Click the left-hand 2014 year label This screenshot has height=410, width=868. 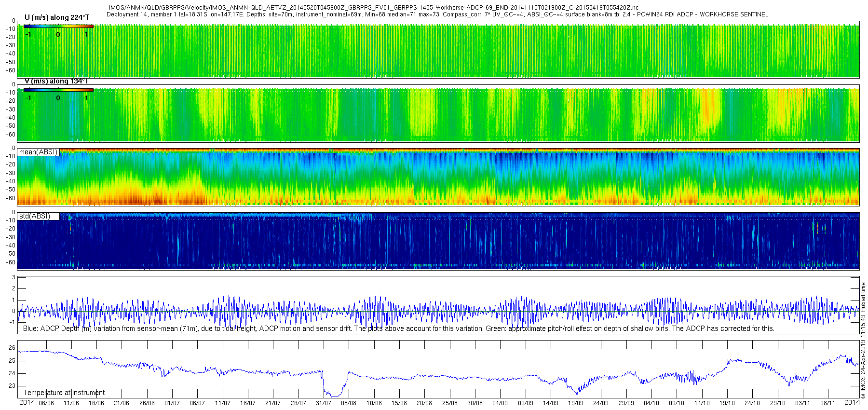(27, 402)
